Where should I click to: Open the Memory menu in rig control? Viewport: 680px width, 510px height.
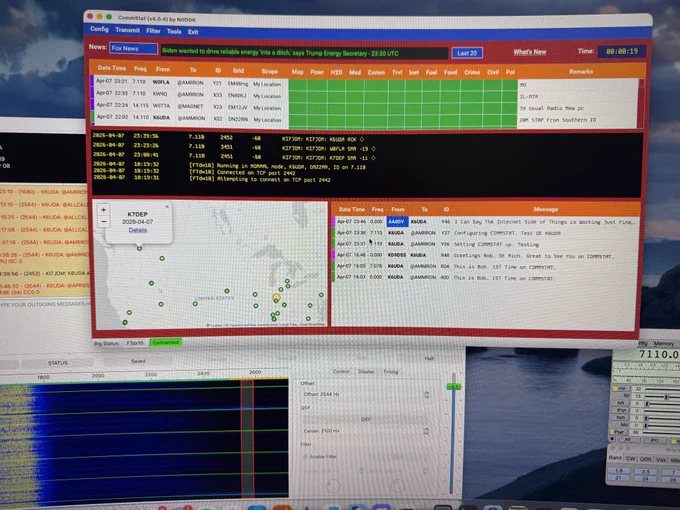(x=664, y=343)
